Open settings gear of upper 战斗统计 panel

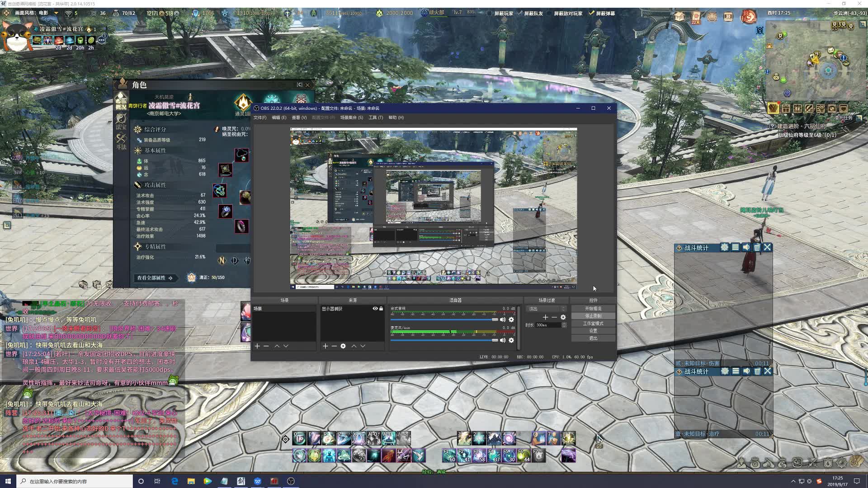point(725,247)
